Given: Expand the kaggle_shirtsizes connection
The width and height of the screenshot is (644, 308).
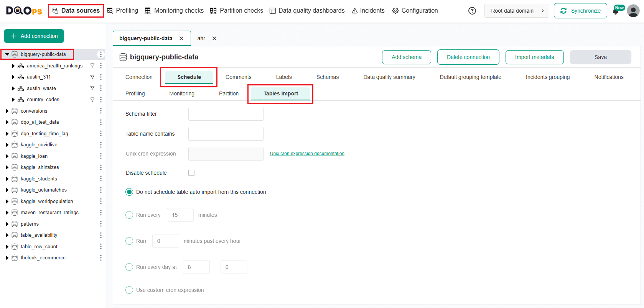Looking at the screenshot, I should [7, 167].
